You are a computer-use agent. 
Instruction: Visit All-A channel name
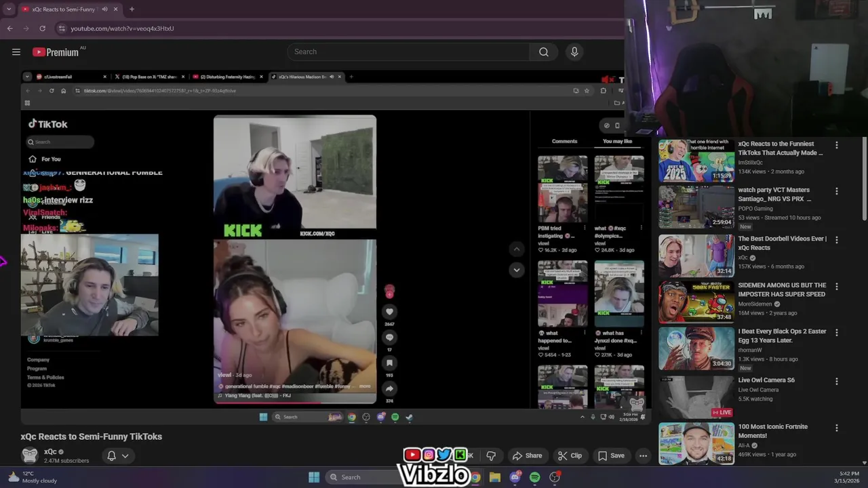pyautogui.click(x=744, y=445)
